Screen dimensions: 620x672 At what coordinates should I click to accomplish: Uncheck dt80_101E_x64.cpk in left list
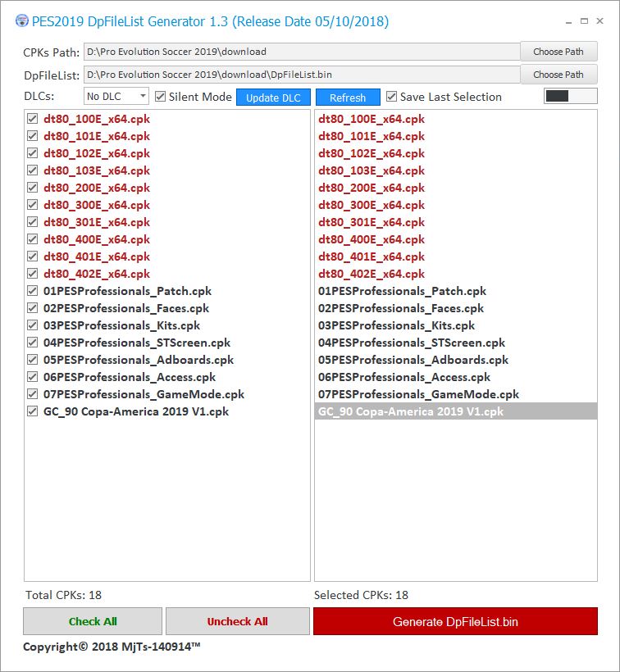32,136
